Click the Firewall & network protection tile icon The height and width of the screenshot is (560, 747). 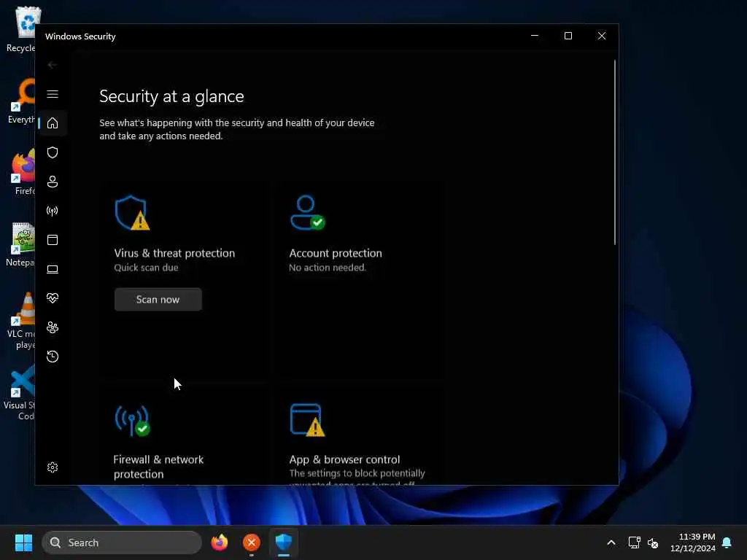pyautogui.click(x=132, y=421)
